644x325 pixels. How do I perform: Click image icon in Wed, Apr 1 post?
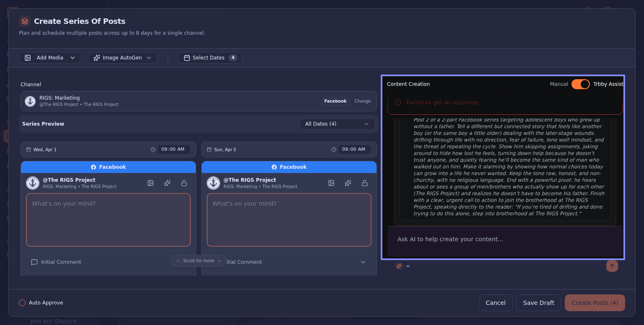click(x=151, y=183)
